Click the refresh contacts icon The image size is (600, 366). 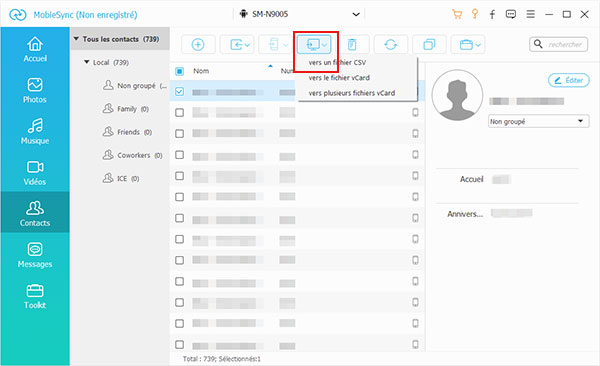coord(391,45)
